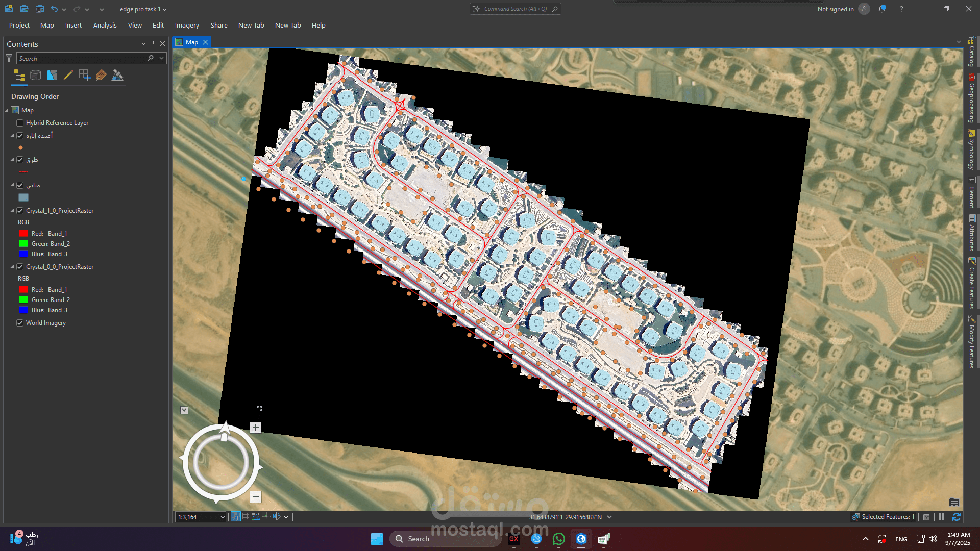Click the search magnifier in Contents pane
The height and width of the screenshot is (551, 980).
(x=150, y=58)
